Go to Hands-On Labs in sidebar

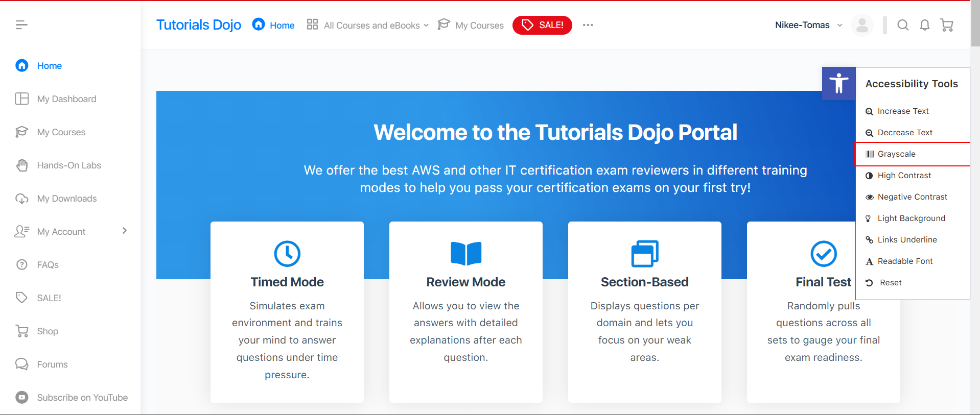click(69, 165)
